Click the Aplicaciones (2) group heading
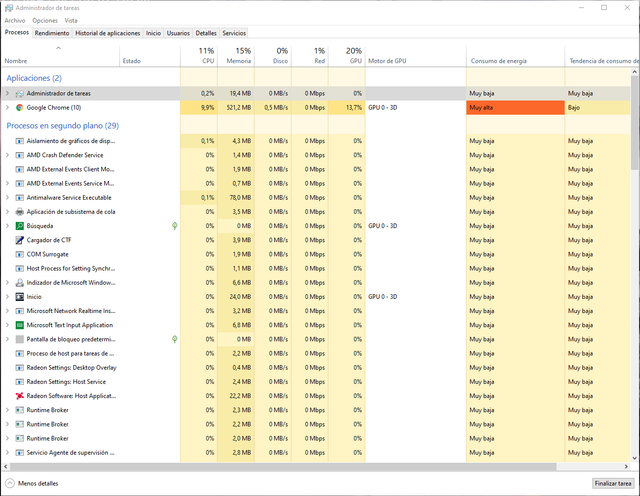The image size is (640, 496). click(x=34, y=78)
